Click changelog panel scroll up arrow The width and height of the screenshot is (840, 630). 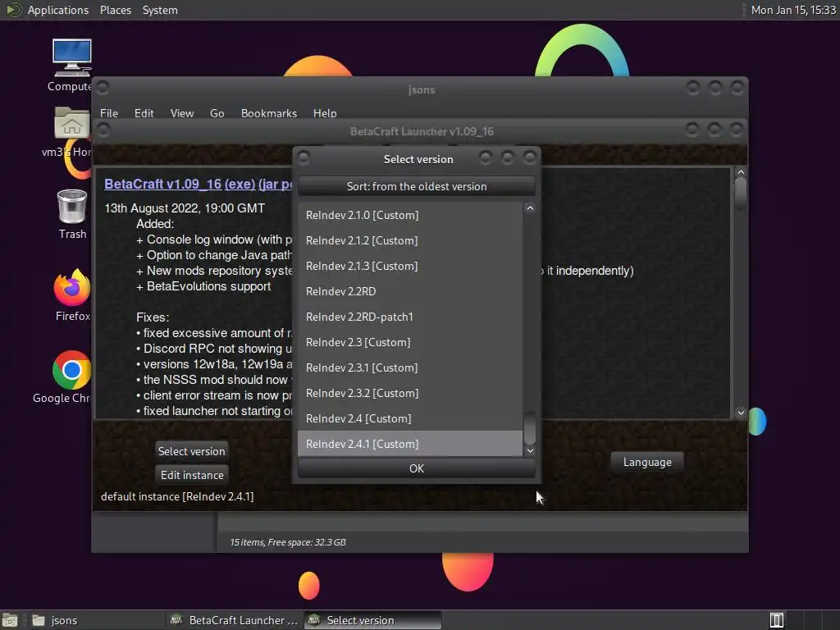pos(741,172)
